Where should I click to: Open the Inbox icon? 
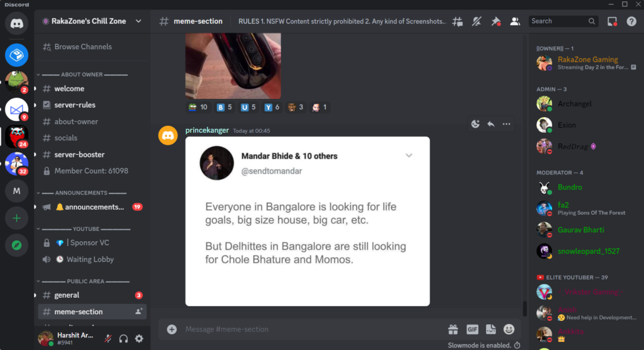click(612, 21)
